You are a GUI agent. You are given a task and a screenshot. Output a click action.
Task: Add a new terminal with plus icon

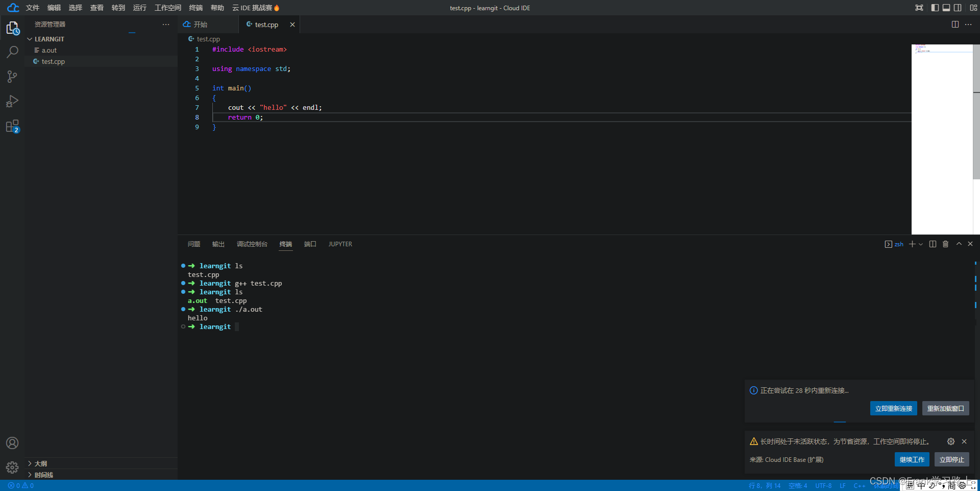[912, 244]
